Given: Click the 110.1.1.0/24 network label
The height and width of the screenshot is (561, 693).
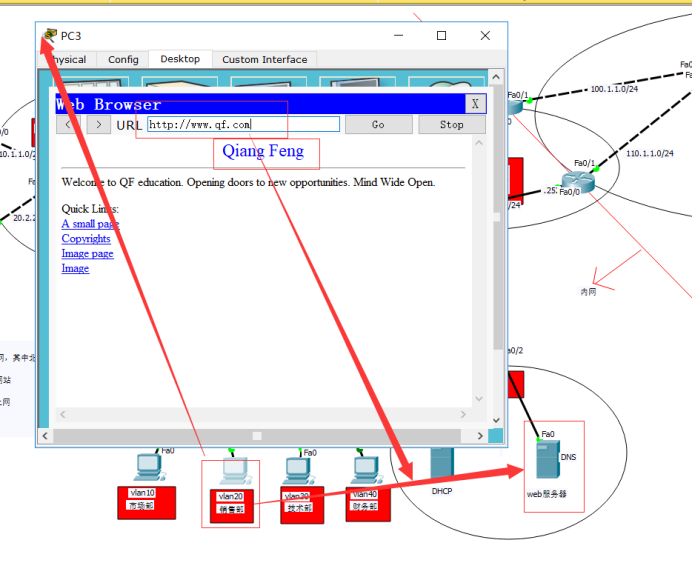Looking at the screenshot, I should (x=650, y=153).
